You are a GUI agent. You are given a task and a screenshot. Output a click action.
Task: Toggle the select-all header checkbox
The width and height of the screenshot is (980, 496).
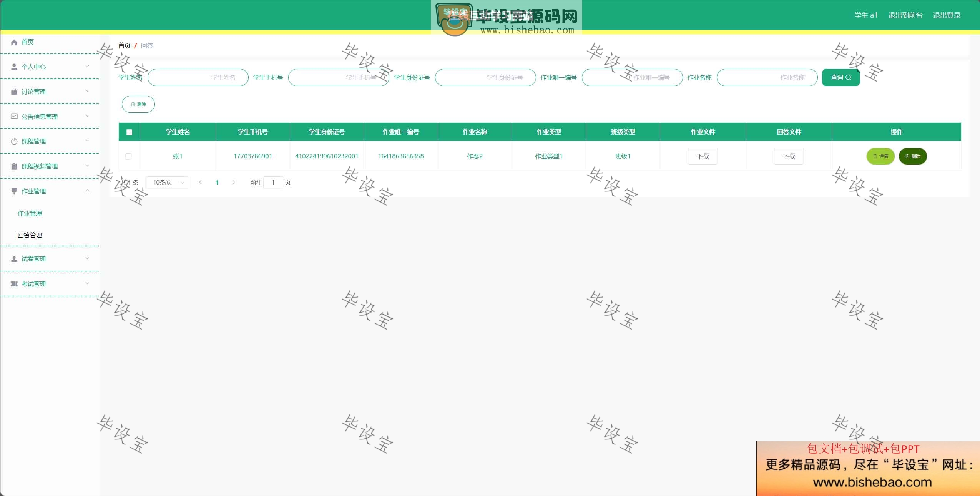(129, 132)
